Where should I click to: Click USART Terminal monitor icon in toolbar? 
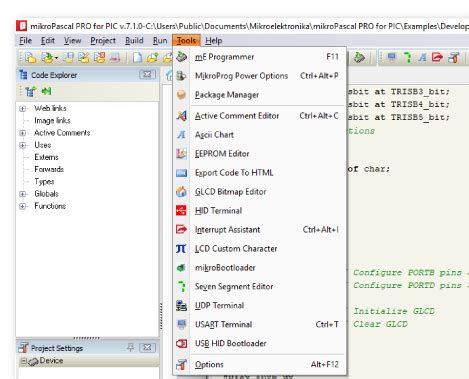pyautogui.click(x=392, y=57)
